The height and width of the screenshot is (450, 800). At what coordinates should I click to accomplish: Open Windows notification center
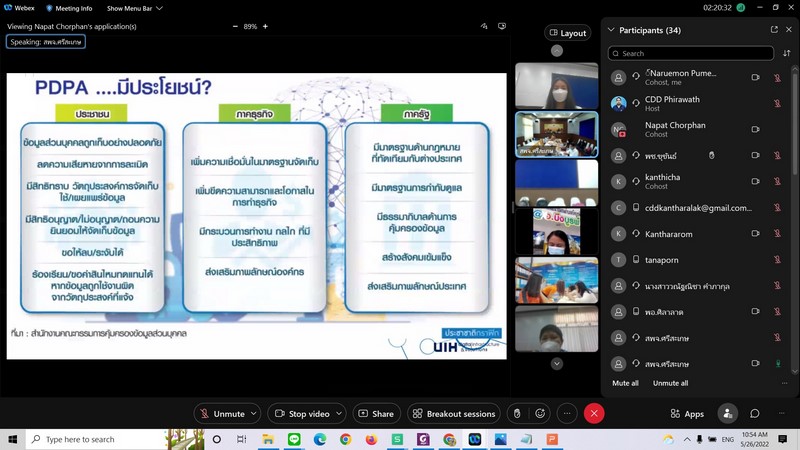783,439
